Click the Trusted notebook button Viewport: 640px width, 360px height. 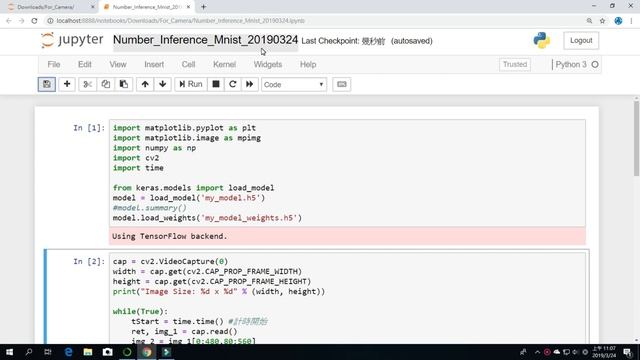pos(515,64)
